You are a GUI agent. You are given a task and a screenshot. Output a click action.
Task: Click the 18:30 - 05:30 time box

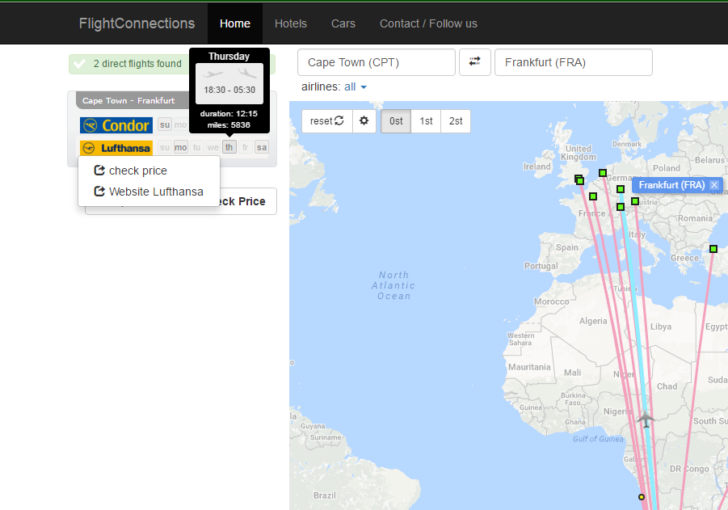[229, 84]
